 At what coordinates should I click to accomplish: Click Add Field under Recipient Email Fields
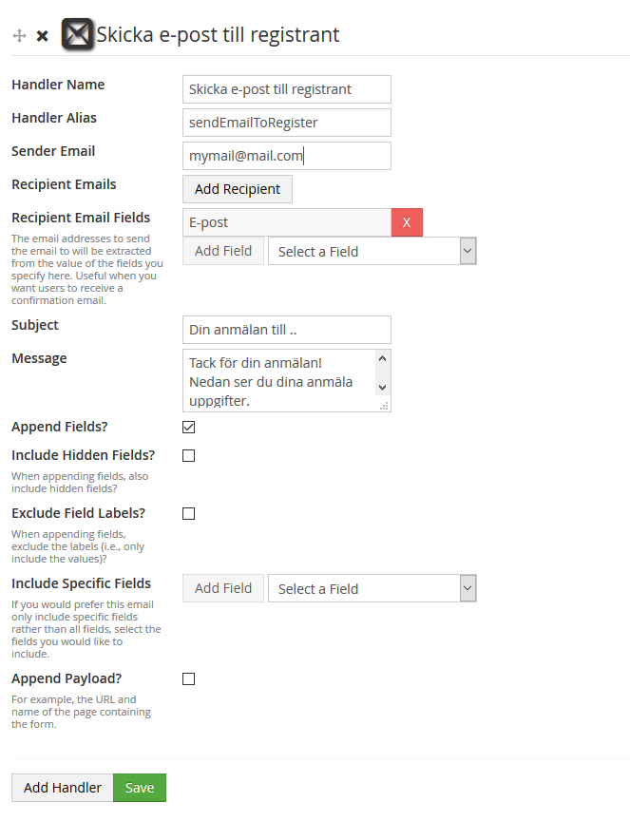pos(223,251)
